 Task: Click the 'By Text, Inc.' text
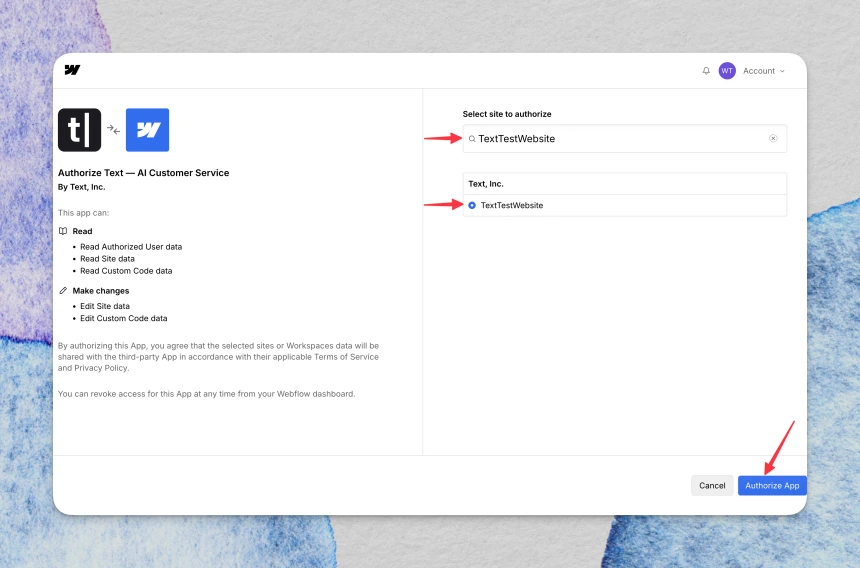pyautogui.click(x=81, y=187)
